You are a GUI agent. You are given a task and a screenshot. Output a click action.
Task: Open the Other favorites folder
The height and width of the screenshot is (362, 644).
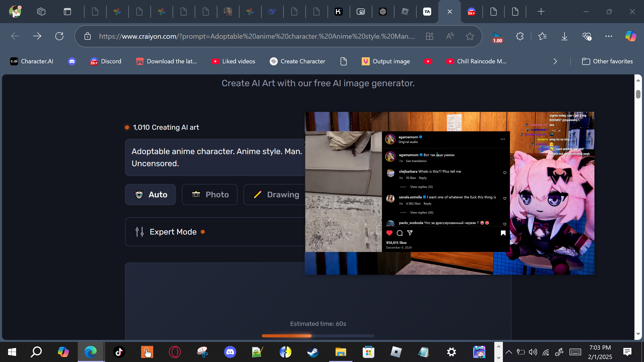point(607,61)
